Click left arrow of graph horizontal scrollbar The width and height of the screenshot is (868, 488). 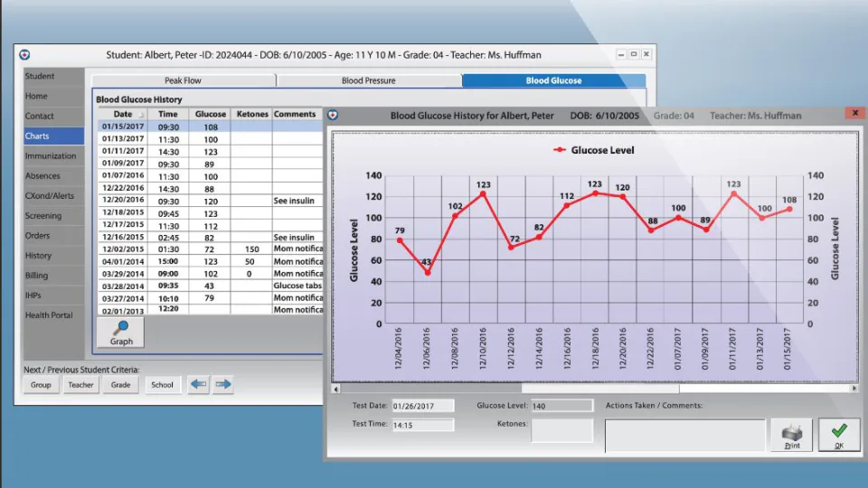tap(336, 389)
